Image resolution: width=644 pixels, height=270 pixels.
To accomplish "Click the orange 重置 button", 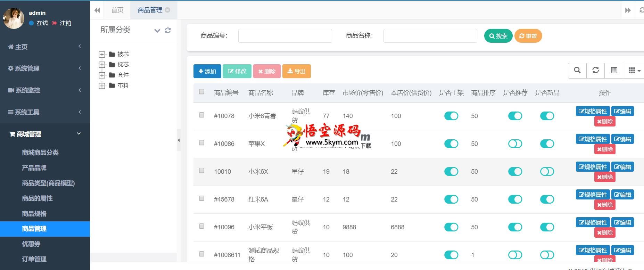I will (528, 36).
